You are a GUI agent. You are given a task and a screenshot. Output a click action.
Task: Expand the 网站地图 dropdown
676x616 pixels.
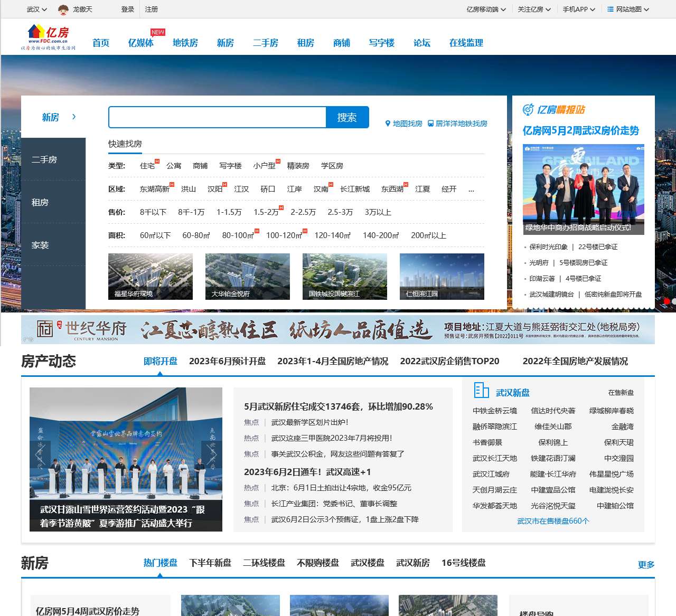[x=628, y=10]
